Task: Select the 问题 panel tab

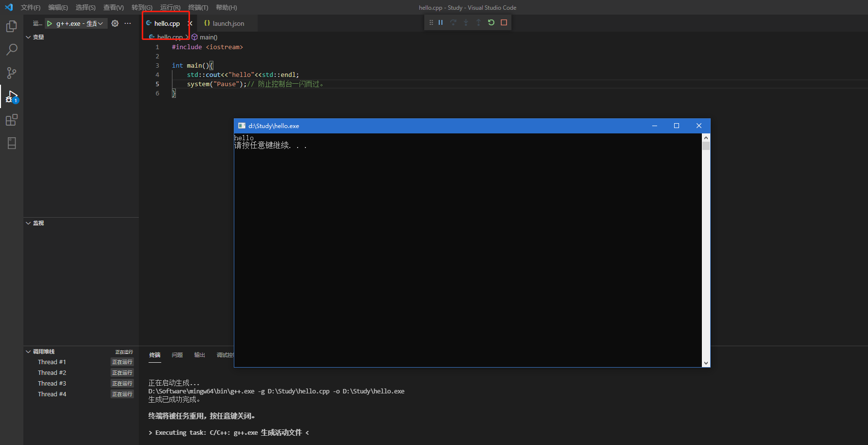Action: pos(177,355)
